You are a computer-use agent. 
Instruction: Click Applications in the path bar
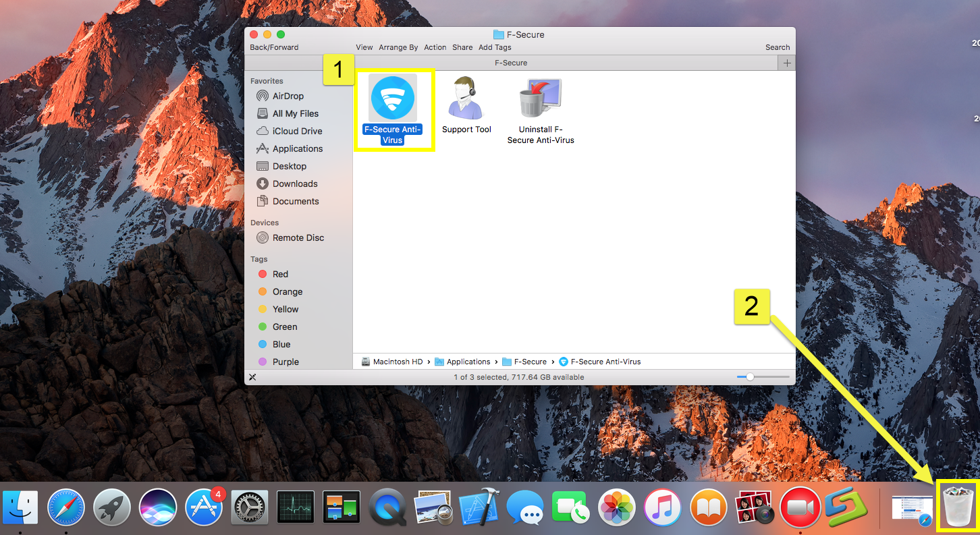tap(468, 362)
